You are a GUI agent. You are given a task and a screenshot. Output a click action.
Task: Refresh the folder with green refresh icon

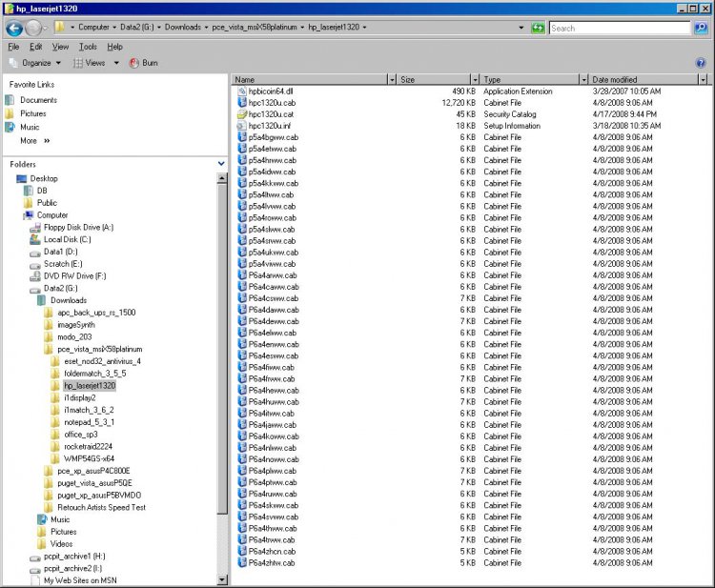[x=538, y=29]
